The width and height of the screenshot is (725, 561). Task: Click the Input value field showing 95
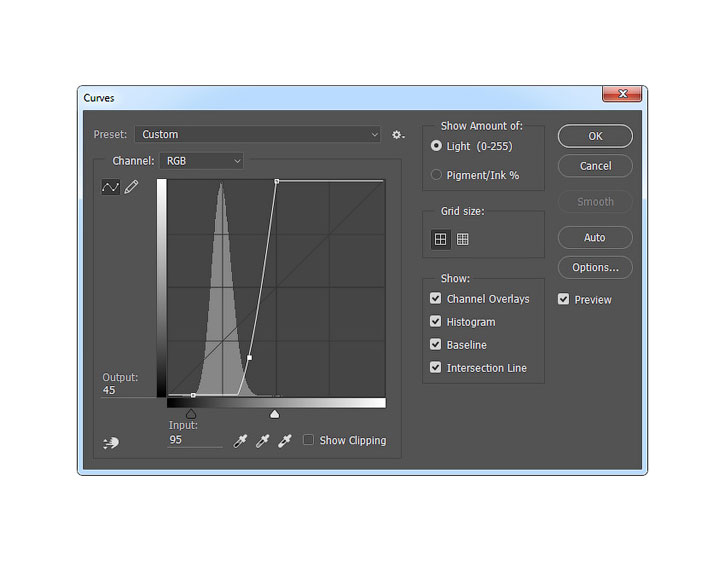(x=195, y=440)
